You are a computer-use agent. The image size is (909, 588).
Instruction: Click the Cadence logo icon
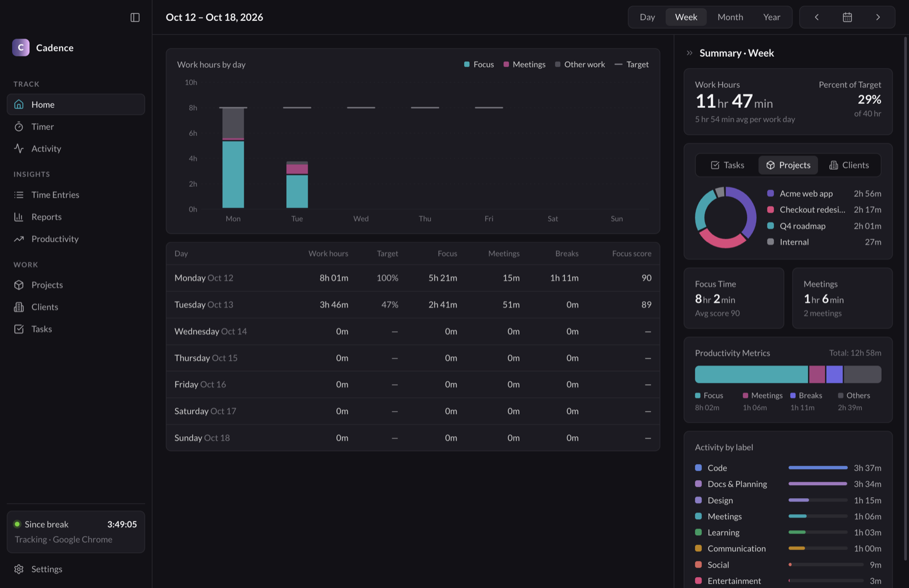[21, 48]
